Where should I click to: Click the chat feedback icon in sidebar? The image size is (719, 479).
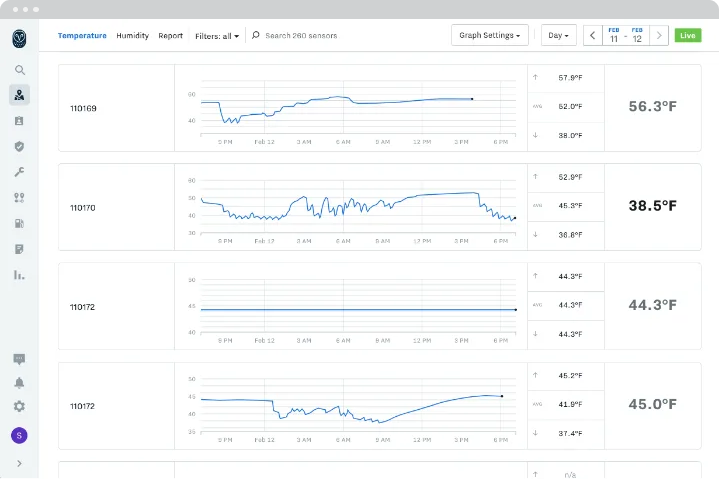(x=19, y=359)
